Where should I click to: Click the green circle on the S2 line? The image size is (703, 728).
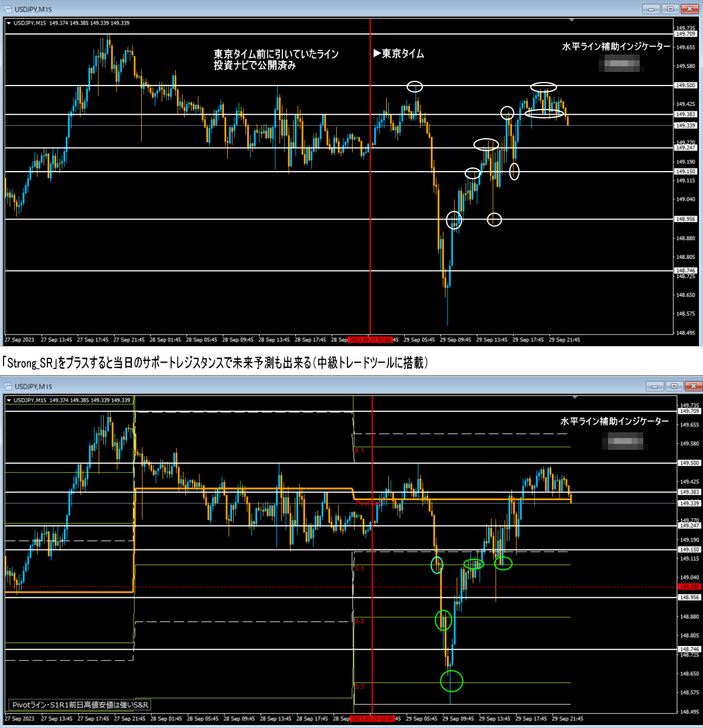(443, 620)
